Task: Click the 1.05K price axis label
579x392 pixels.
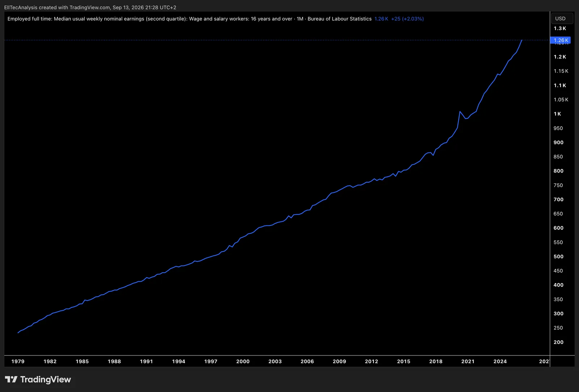Action: [x=561, y=100]
